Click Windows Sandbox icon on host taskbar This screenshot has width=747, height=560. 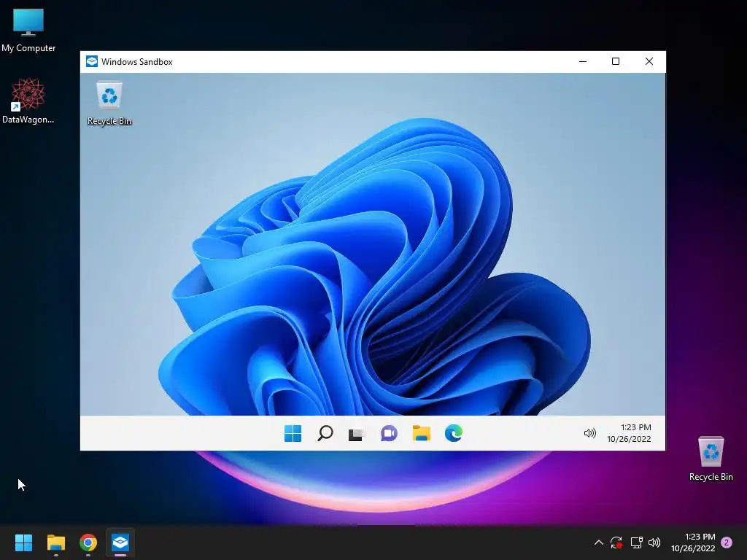point(120,542)
